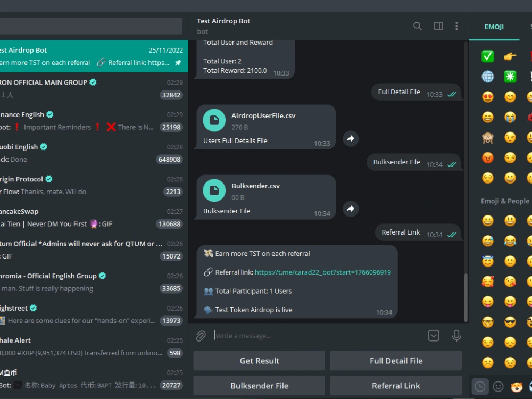Screen dimensions: 532x399
Task: Show recent emojis clock icon
Action: [x=480, y=386]
